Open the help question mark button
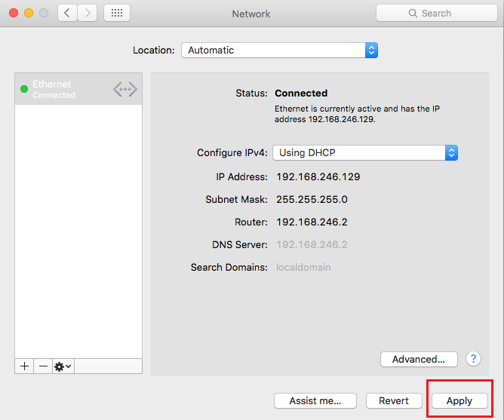 pyautogui.click(x=474, y=359)
